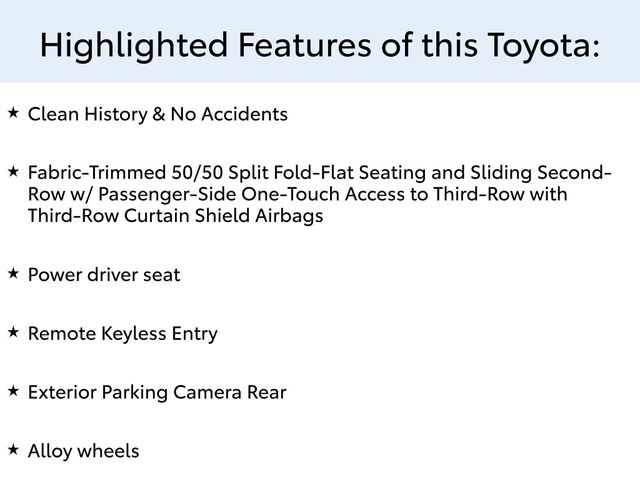Viewport: 640px width, 480px height.
Task: Click the word Highlighted in the banner
Action: click(x=134, y=46)
